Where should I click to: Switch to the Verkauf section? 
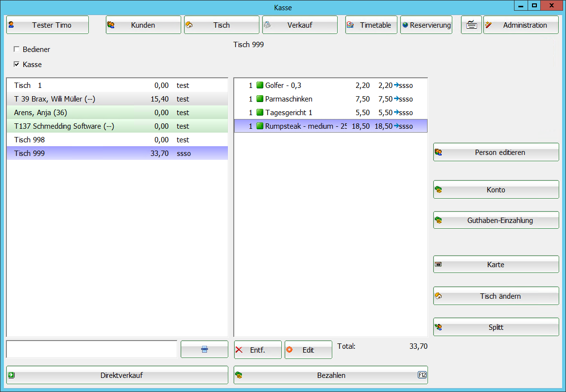[300, 25]
